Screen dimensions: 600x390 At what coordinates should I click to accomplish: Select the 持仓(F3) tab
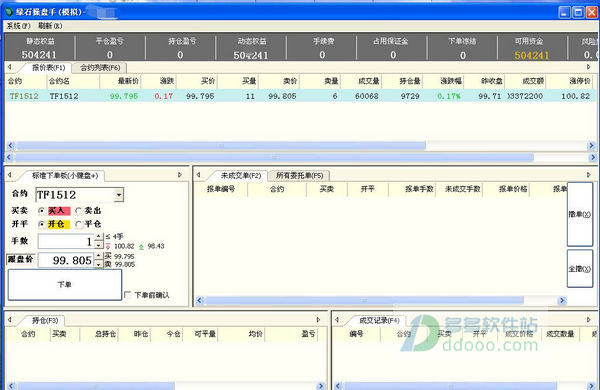click(x=45, y=320)
